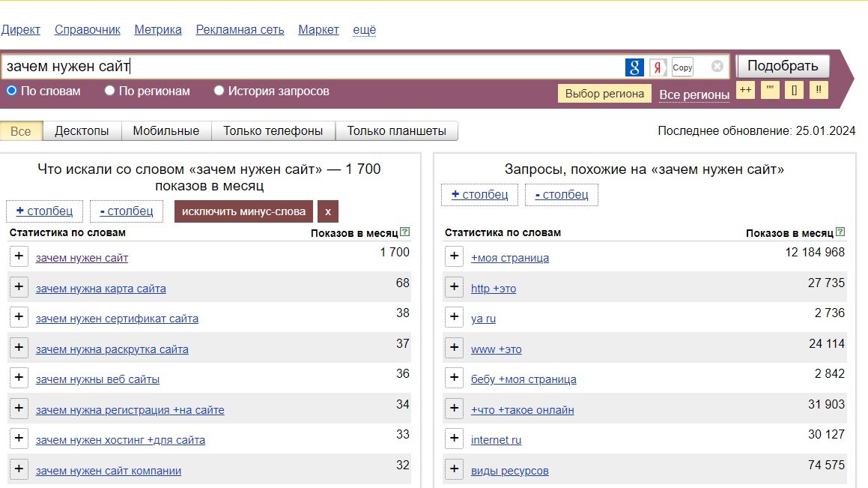Add '+моя страница' with plus button
This screenshot has height=488, width=868.
tap(455, 256)
